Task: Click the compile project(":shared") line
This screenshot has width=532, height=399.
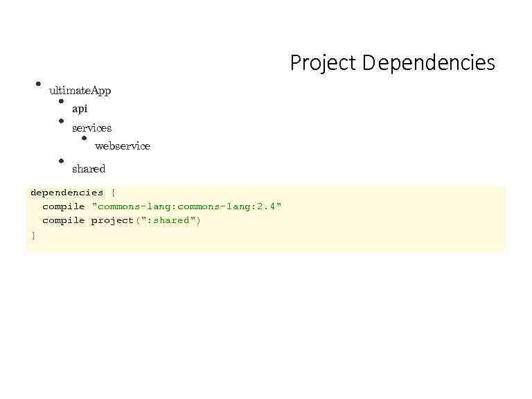Action: [x=121, y=221]
